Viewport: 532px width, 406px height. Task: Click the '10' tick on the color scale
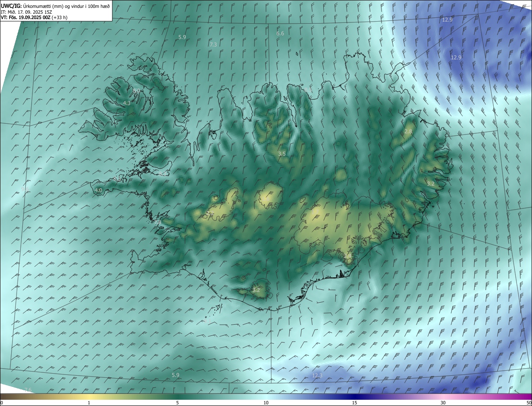266,403
